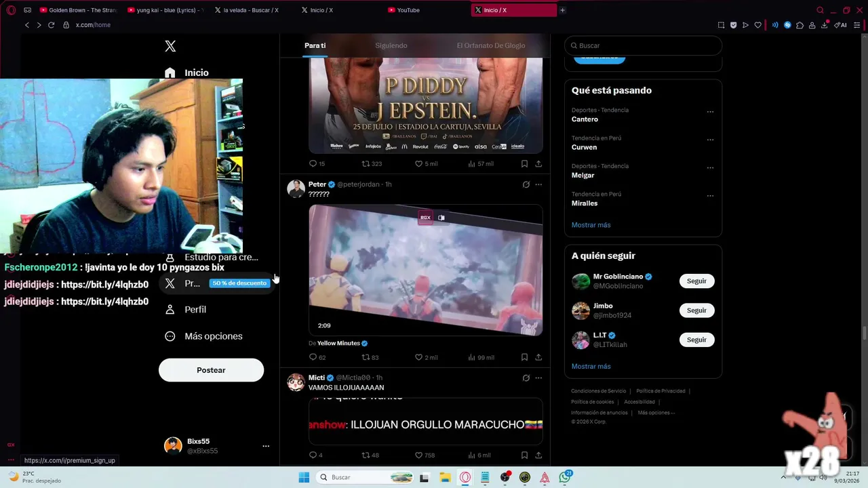Add page to Opera bookmarks heart
Screen dimensions: 868x488
tap(758, 25)
